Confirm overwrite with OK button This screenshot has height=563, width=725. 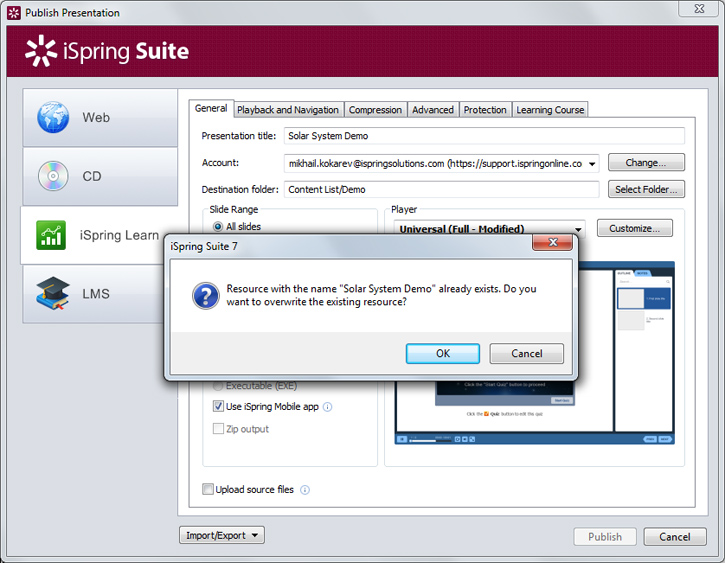442,354
